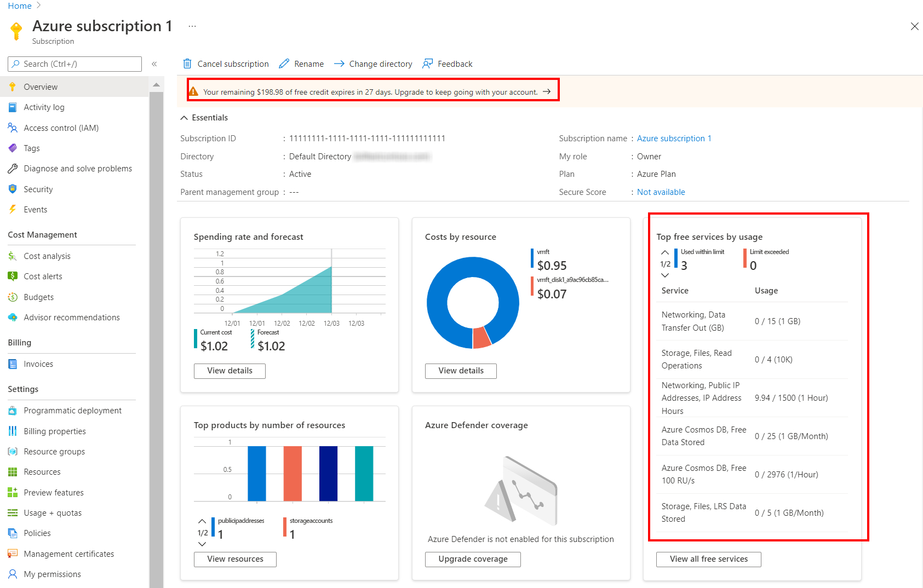Go to next page in free services legend
This screenshot has height=588, width=923.
pyautogui.click(x=665, y=275)
